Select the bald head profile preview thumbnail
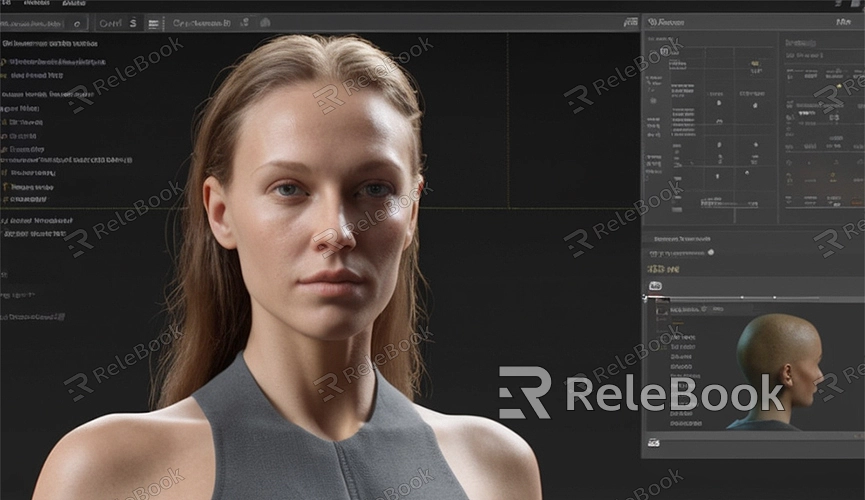The height and width of the screenshot is (500, 865). [x=778, y=371]
